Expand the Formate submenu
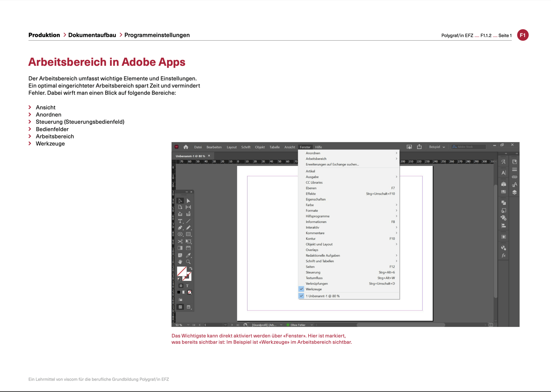Viewport: 551px width, 392px height. tap(349, 211)
